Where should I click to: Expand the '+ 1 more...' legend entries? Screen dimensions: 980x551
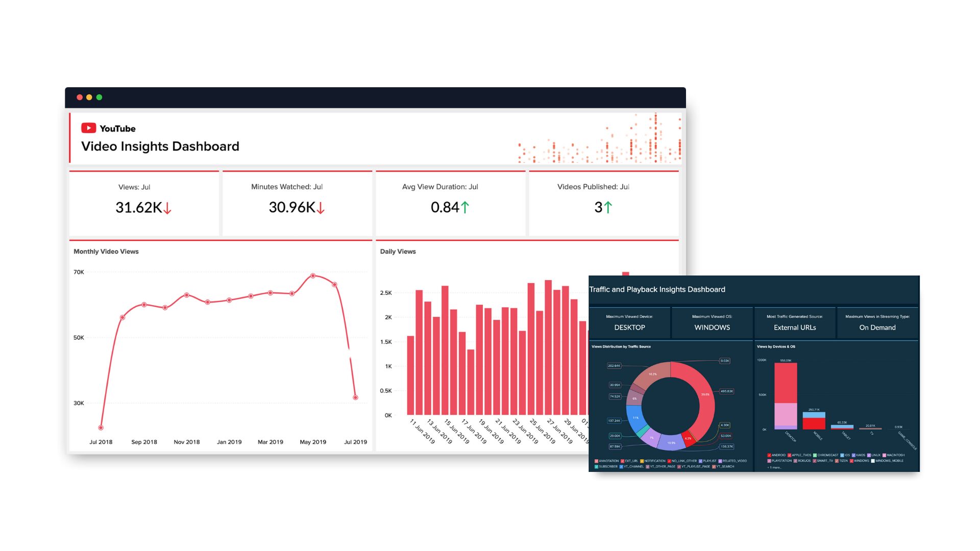(x=774, y=467)
